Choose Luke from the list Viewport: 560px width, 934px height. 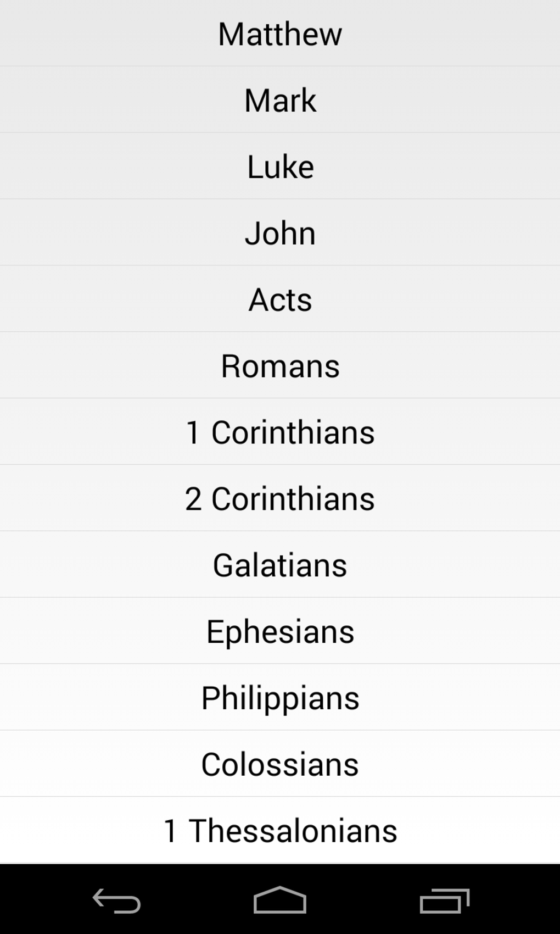point(280,167)
